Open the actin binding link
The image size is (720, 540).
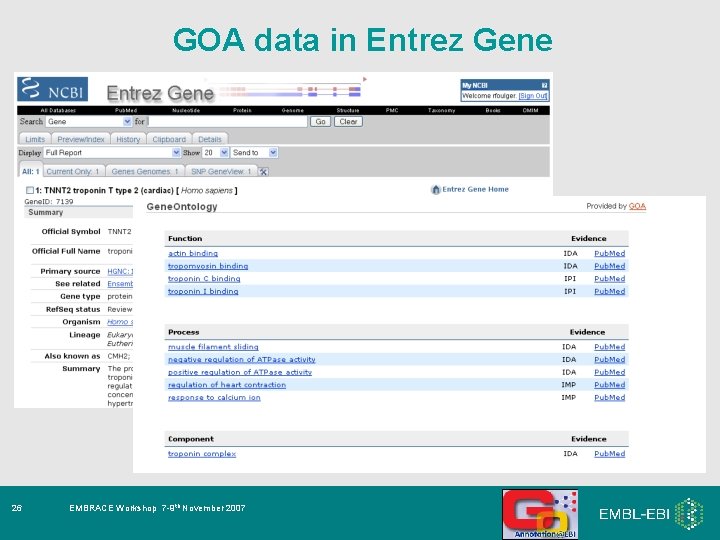coord(193,253)
